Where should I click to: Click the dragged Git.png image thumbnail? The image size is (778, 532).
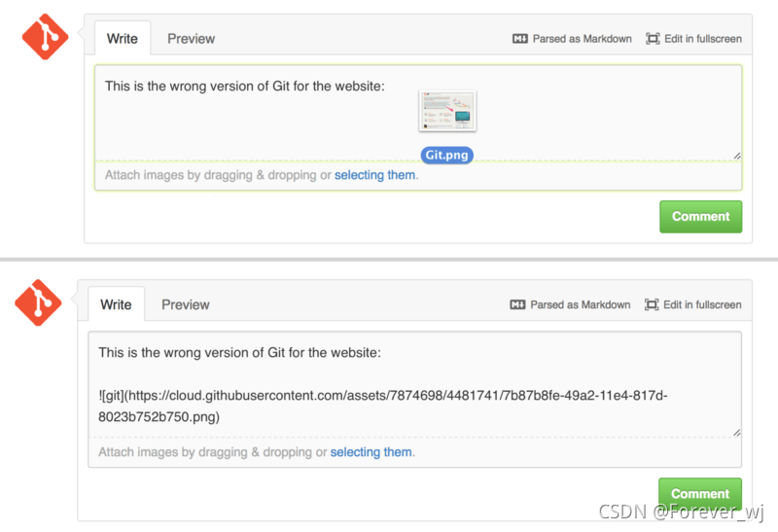447,111
